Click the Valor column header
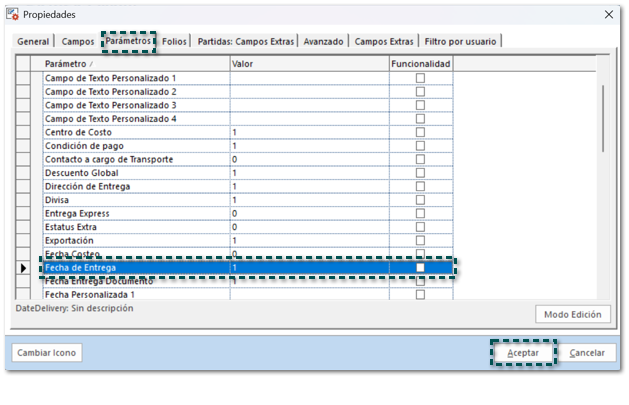This screenshot has width=629, height=405. [308, 64]
